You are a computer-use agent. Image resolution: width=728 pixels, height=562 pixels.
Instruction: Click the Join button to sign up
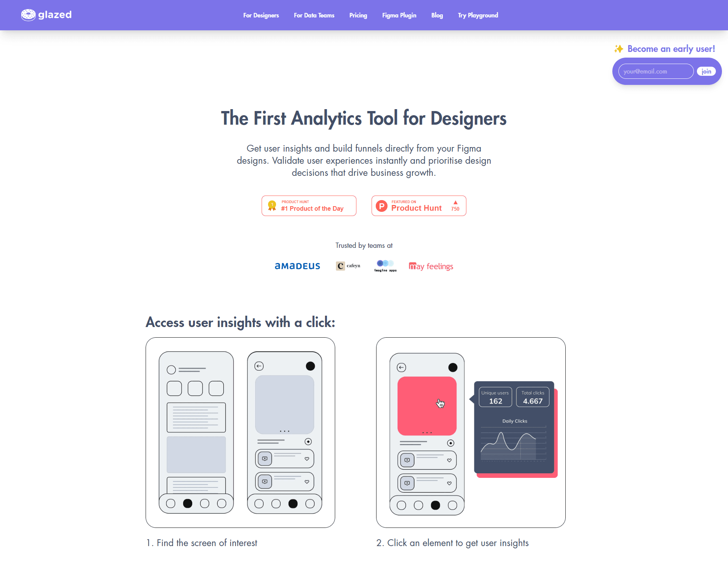click(x=707, y=71)
